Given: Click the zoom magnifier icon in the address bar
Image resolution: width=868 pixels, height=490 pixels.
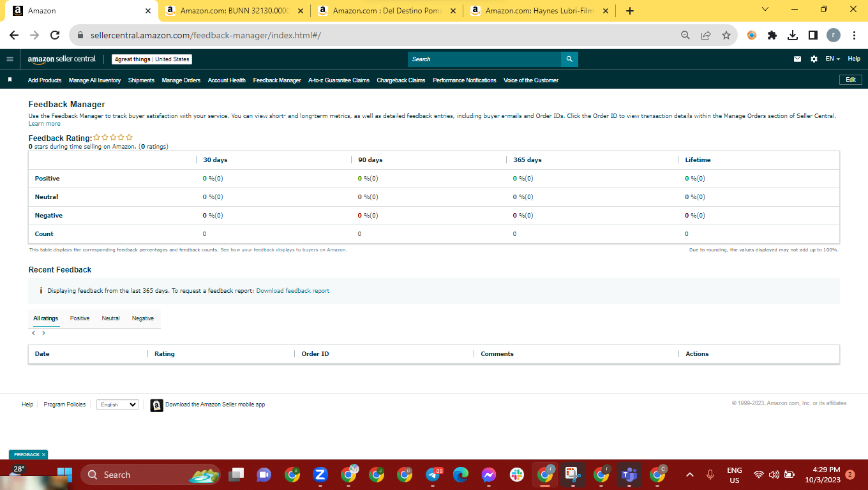Looking at the screenshot, I should 685,36.
